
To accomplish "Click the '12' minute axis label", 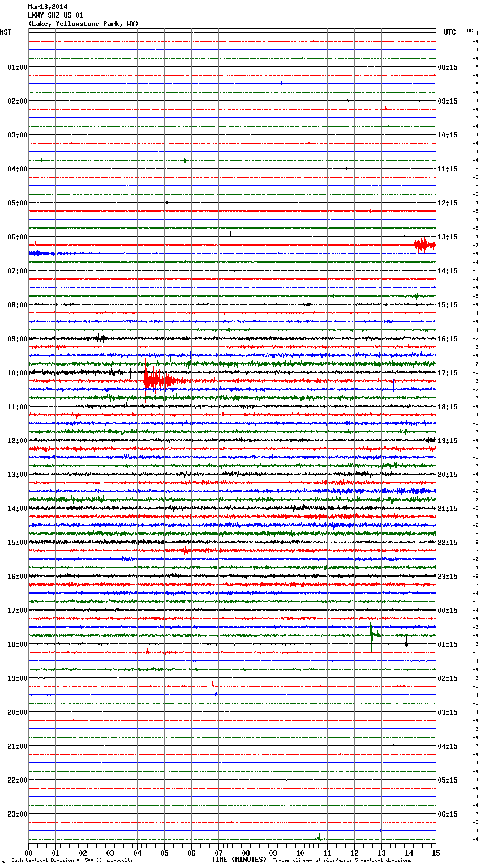I will 354,853.
